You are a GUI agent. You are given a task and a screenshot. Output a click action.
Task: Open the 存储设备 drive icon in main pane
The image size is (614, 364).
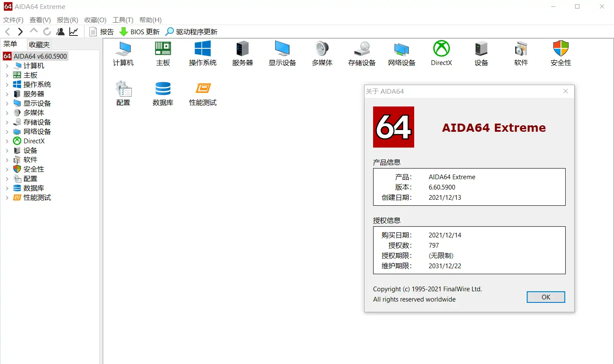(x=362, y=54)
